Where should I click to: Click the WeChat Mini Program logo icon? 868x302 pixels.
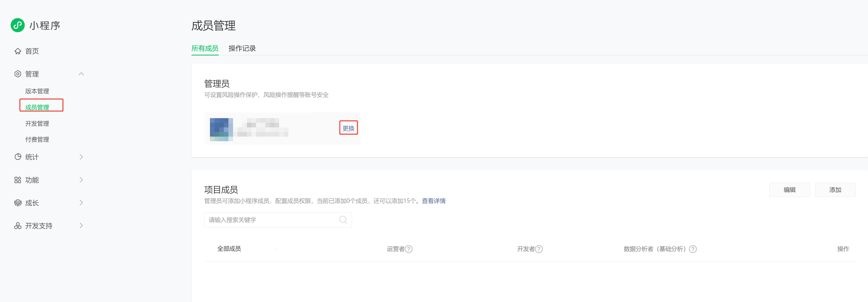click(17, 25)
